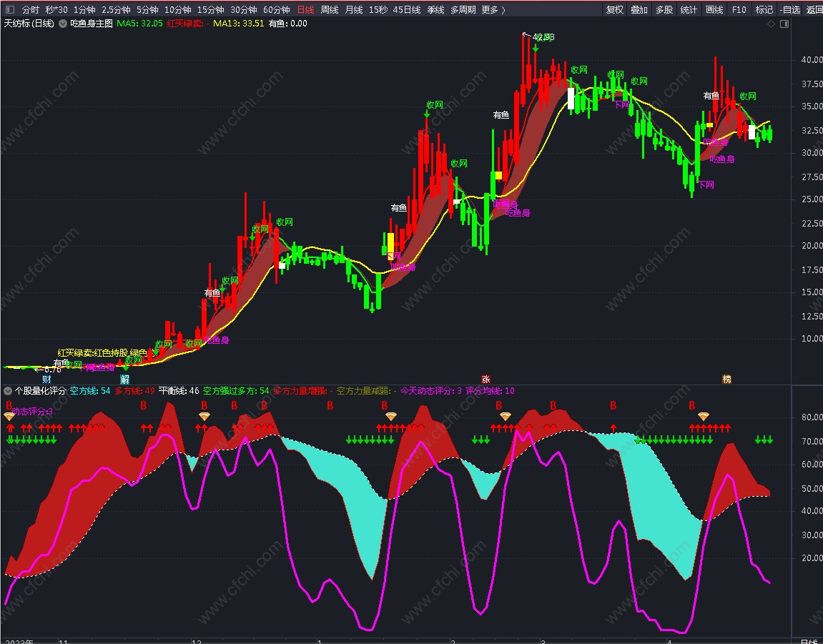Viewport: 823px width, 644px height.
Task: Select the 15秒 period tab
Action: [378, 9]
